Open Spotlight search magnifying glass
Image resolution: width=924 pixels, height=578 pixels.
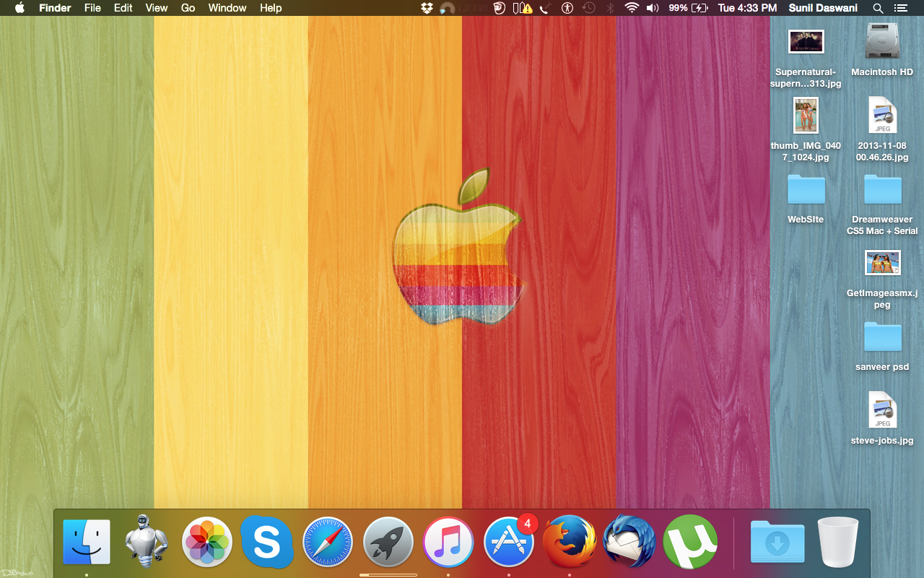click(x=878, y=8)
